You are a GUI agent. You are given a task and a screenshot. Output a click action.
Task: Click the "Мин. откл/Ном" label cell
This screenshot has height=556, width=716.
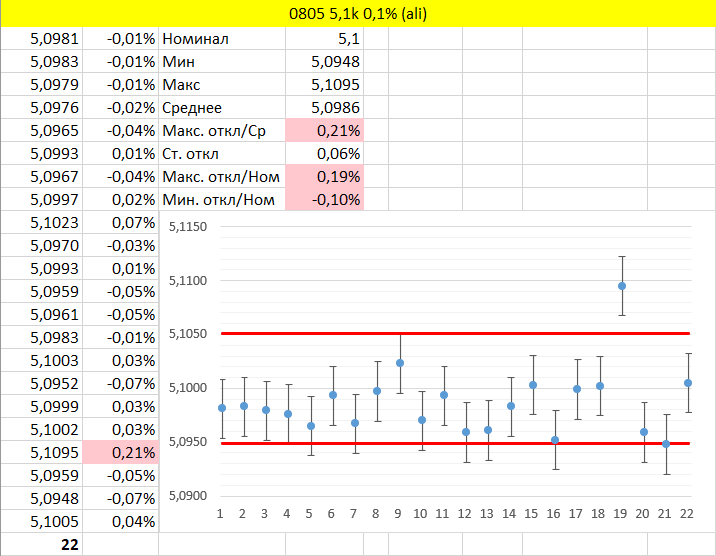click(222, 199)
